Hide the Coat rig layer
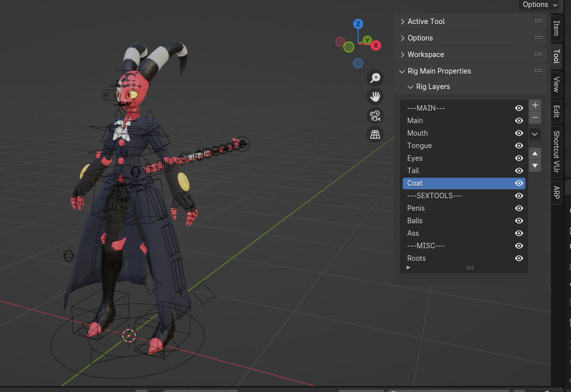The height and width of the screenshot is (392, 571). tap(519, 183)
